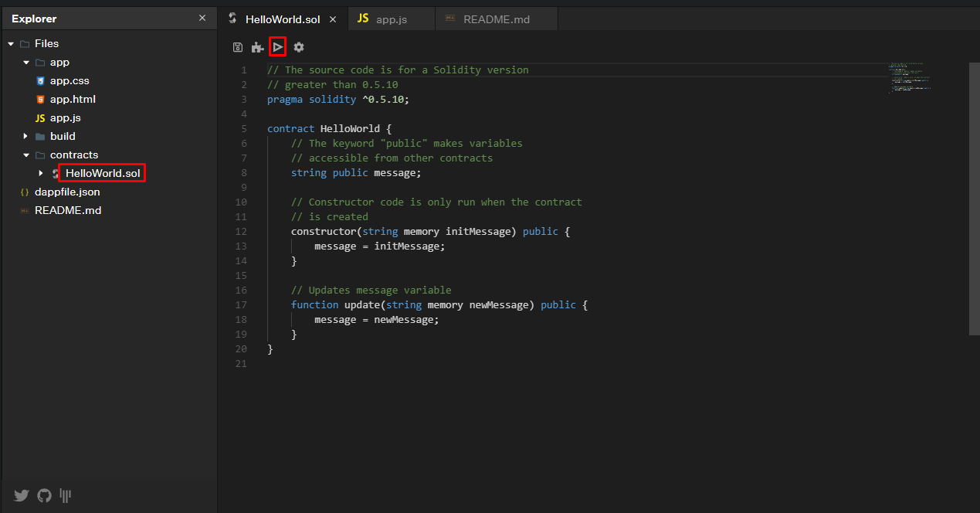The height and width of the screenshot is (513, 980).
Task: Open the Twitter link icon
Action: [22, 495]
